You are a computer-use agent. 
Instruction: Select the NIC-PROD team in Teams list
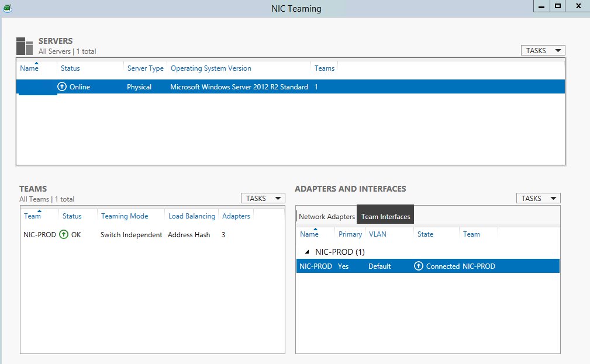pos(40,235)
